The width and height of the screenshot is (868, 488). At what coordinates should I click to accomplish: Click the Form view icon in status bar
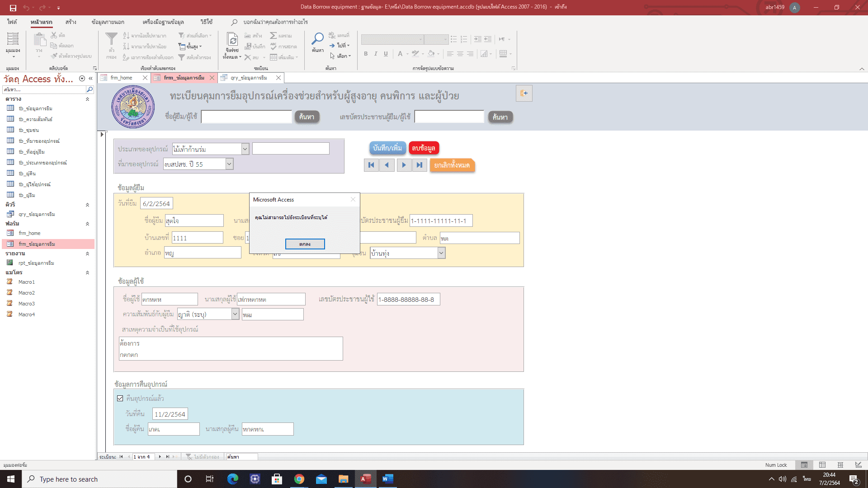click(804, 465)
